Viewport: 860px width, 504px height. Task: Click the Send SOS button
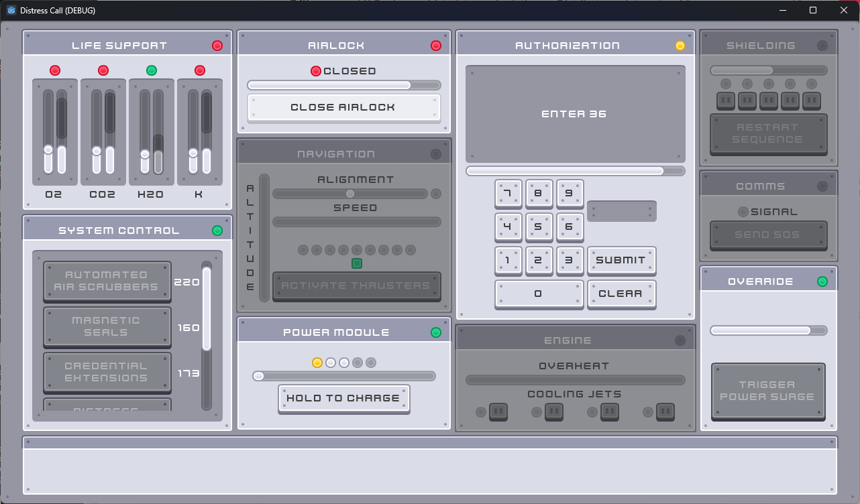point(768,235)
